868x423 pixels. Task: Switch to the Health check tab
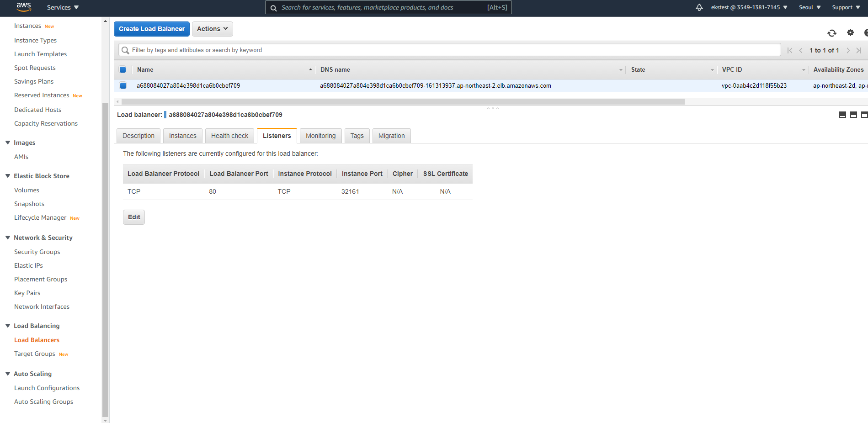[230, 136]
